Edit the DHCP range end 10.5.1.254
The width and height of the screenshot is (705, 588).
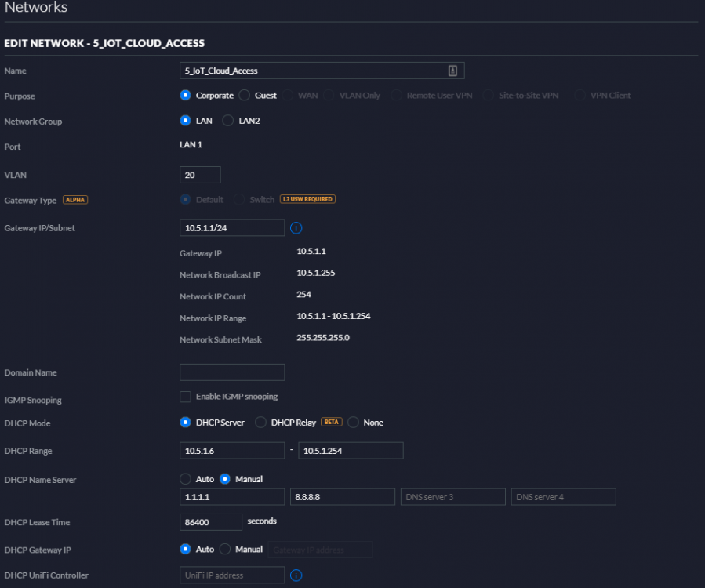pyautogui.click(x=351, y=451)
